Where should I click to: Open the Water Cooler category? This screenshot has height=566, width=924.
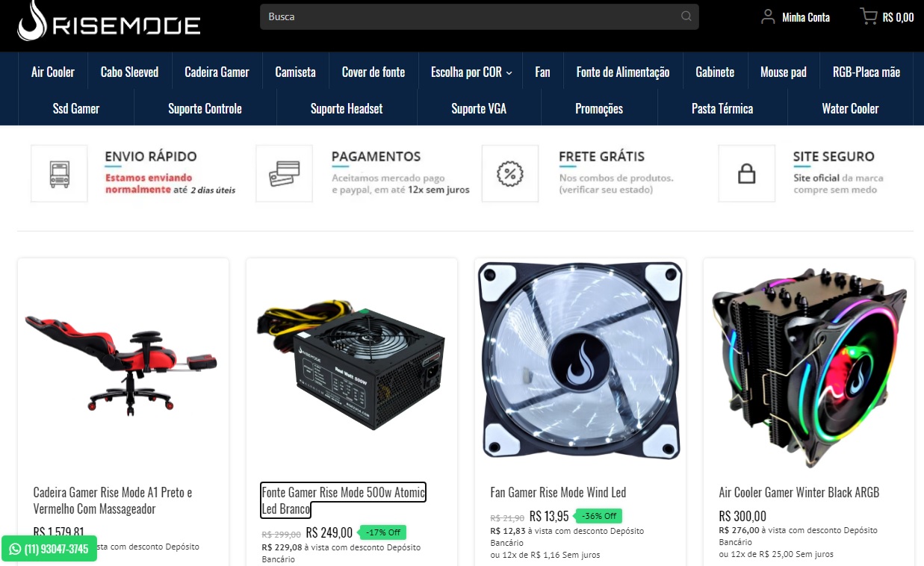[850, 108]
